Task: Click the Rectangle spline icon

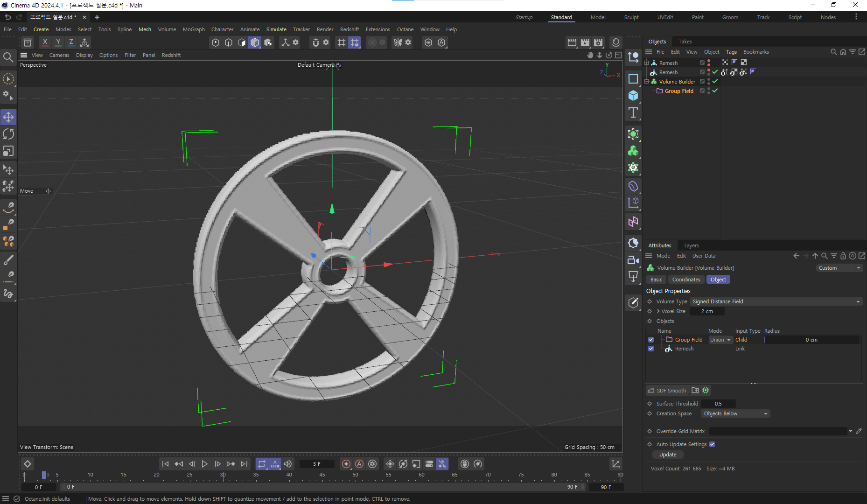Action: click(633, 79)
